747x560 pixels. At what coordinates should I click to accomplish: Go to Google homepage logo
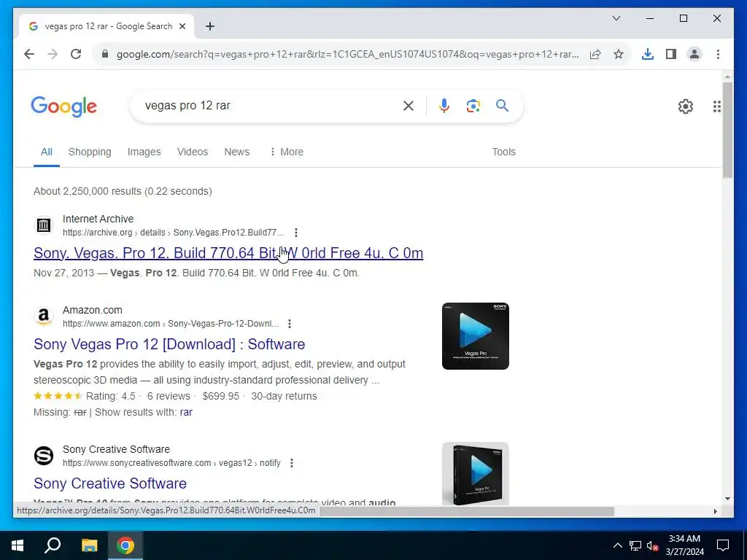pyautogui.click(x=64, y=106)
